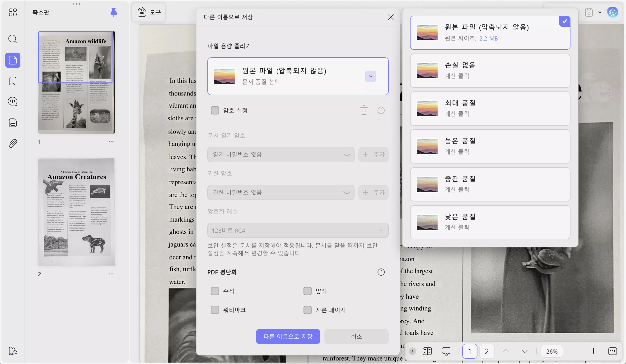Open the 128비트 RC4 encryption dropdown
This screenshot has width=626, height=364.
[x=381, y=230]
